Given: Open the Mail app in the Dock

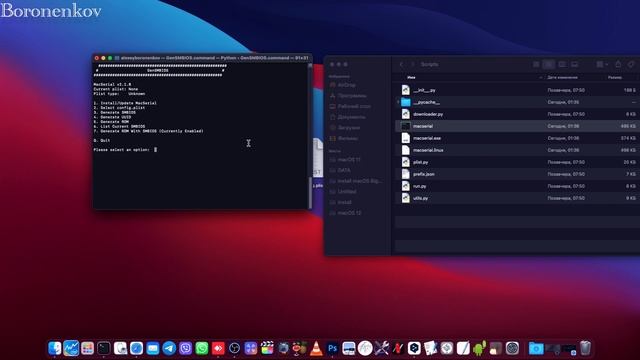Looking at the screenshot, I should pyautogui.click(x=153, y=348).
